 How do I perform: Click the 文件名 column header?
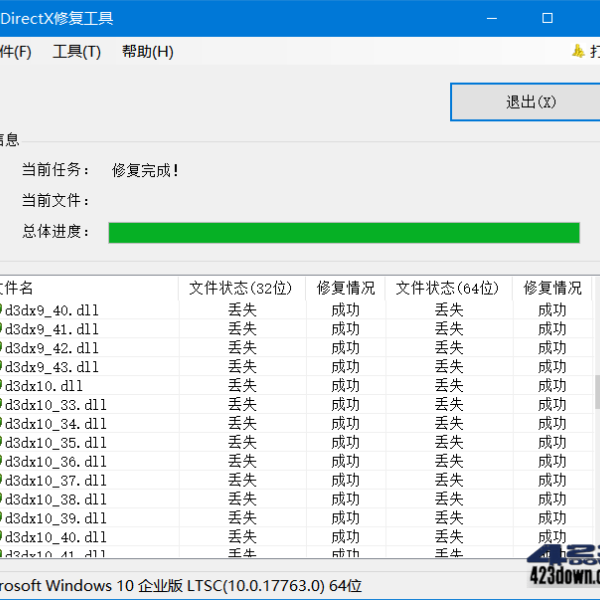click(89, 288)
